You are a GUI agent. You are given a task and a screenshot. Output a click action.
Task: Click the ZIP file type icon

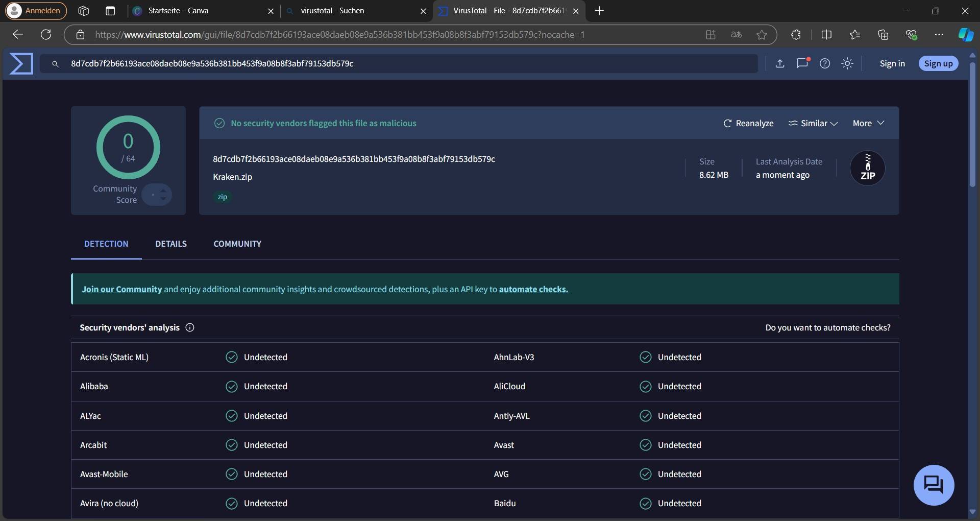coord(867,168)
